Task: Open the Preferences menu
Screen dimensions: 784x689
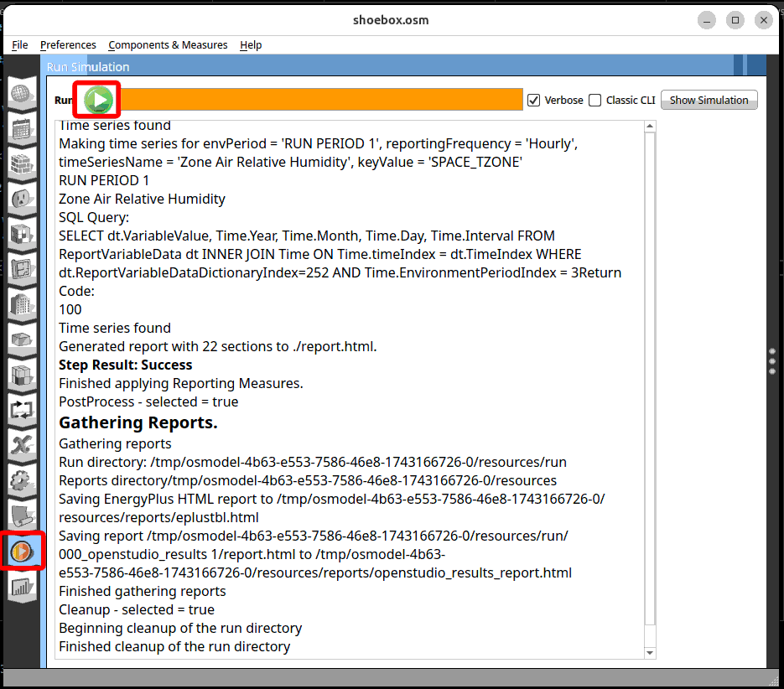Action: (68, 44)
